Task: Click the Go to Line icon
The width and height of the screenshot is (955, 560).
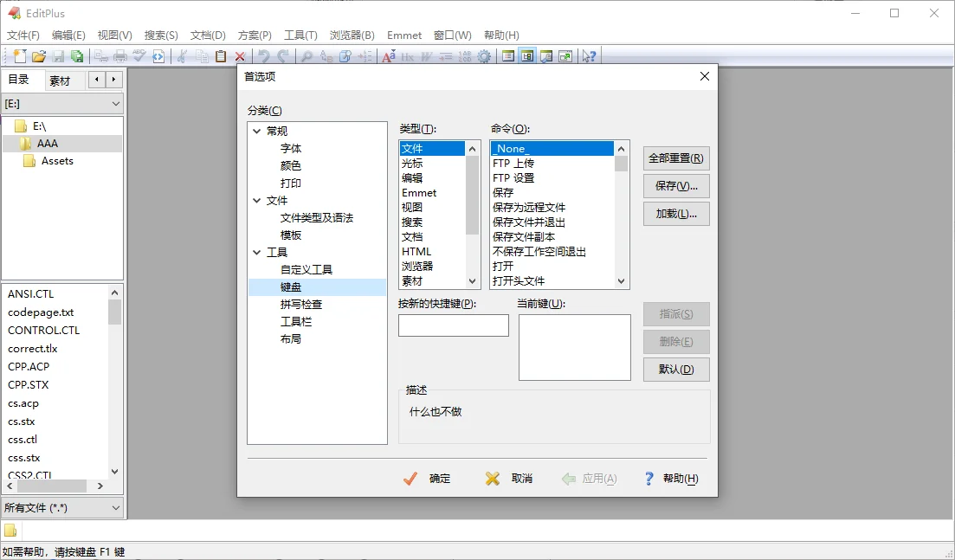Action: [x=365, y=56]
